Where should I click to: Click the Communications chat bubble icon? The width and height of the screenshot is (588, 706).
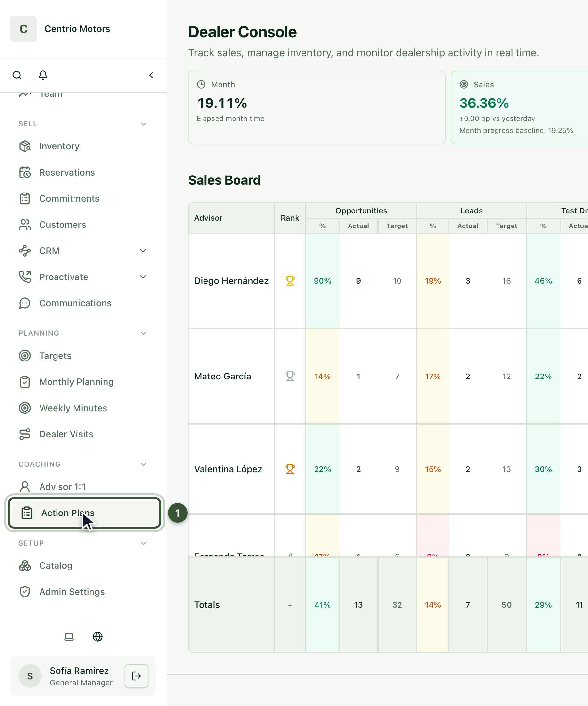point(25,303)
